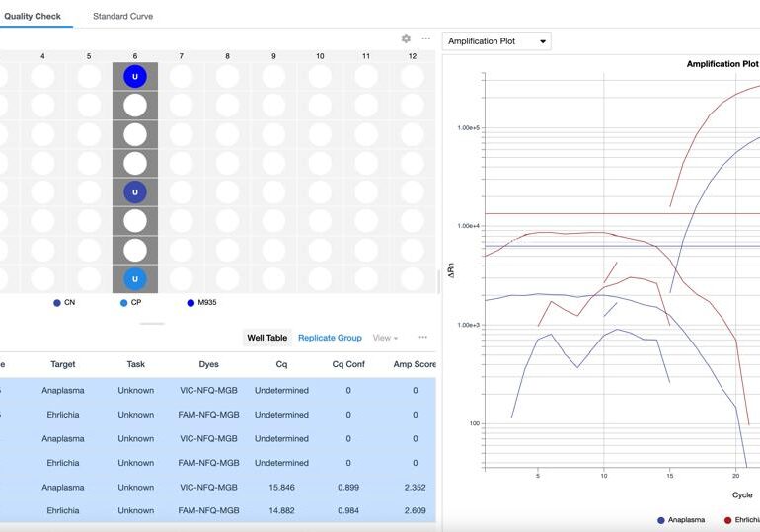Screen dimensions: 760x532
Task: Sort by Amp Score column header
Action: [x=415, y=364]
